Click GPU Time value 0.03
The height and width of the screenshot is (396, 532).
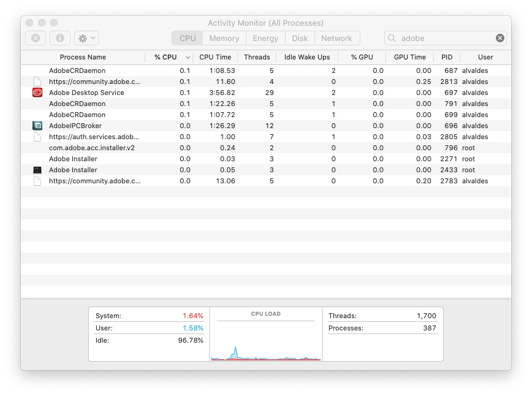(424, 137)
